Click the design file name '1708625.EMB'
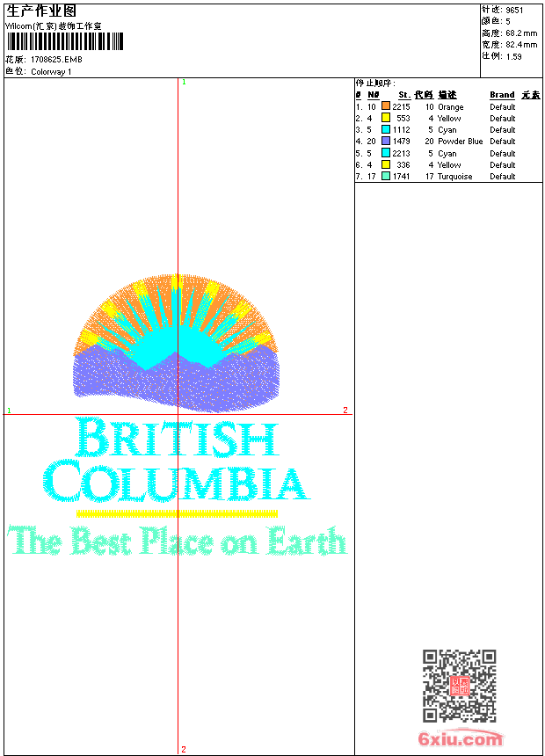545x756 pixels. pos(56,60)
